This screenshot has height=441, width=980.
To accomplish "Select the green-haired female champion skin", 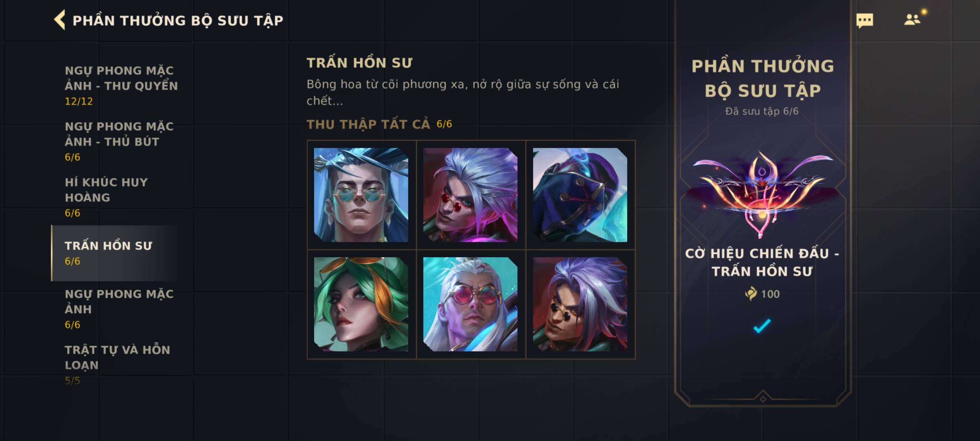I will [x=361, y=304].
